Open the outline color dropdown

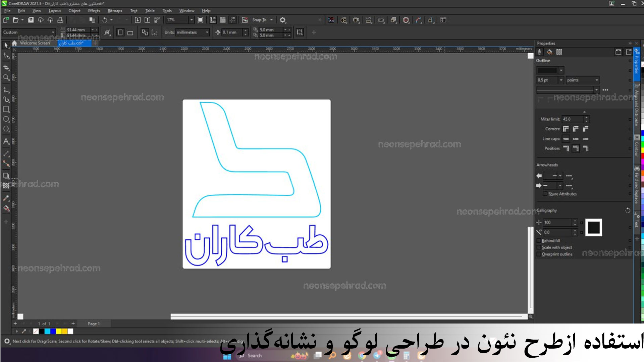(561, 70)
